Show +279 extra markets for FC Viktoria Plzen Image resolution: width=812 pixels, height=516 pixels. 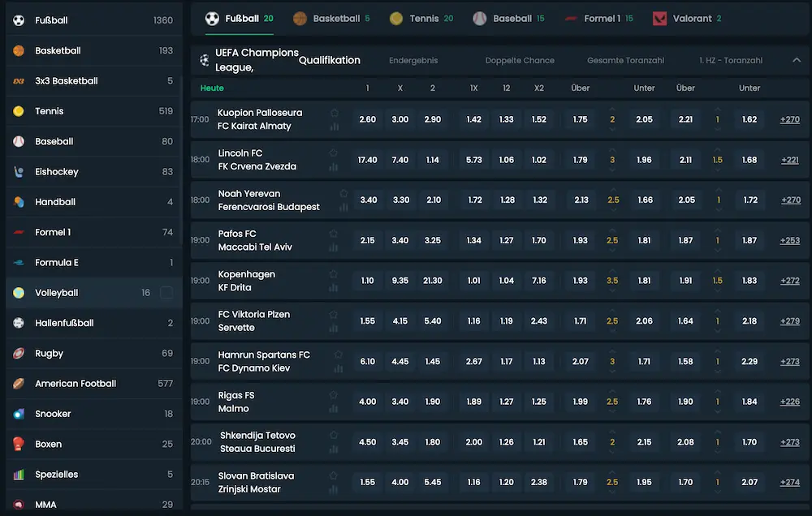pos(790,321)
